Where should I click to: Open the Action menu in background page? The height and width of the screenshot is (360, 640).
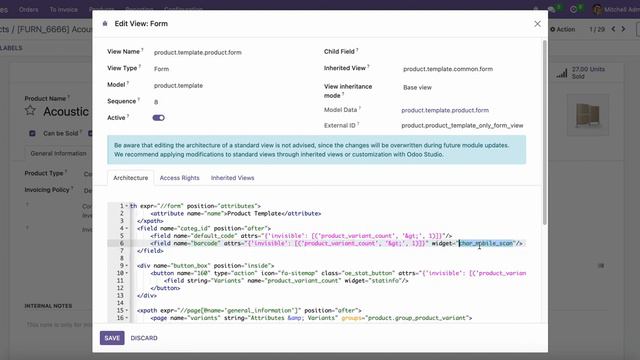click(x=562, y=29)
